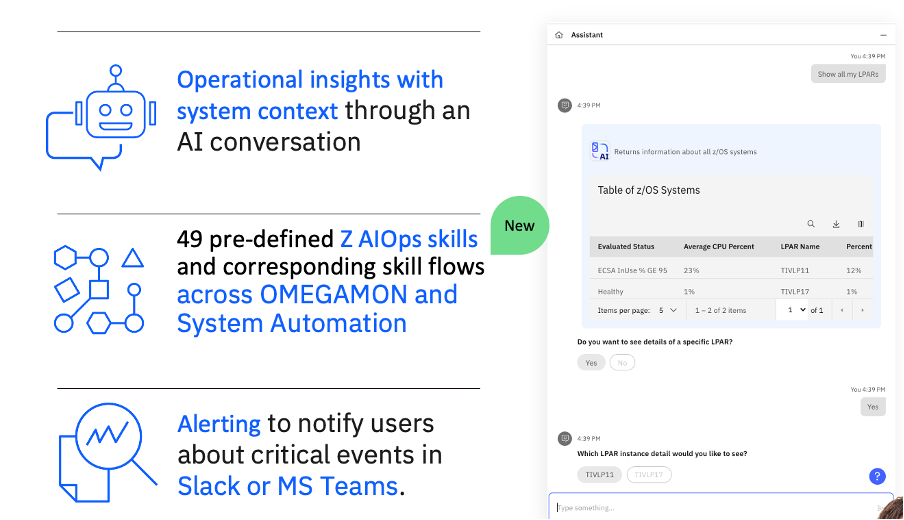Click the 'Alerting' blue text

[219, 424]
